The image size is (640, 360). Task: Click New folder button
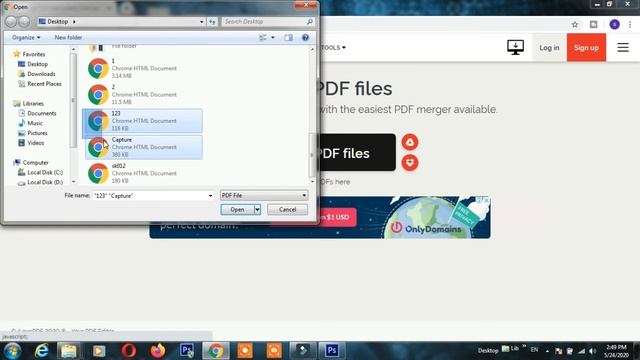click(68, 38)
